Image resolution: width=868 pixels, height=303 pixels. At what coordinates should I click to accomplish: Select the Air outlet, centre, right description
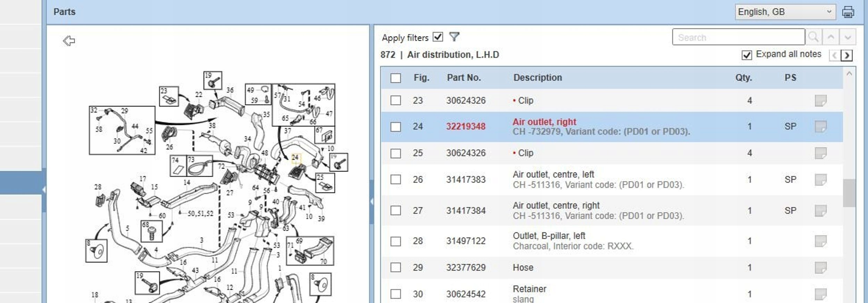click(556, 205)
